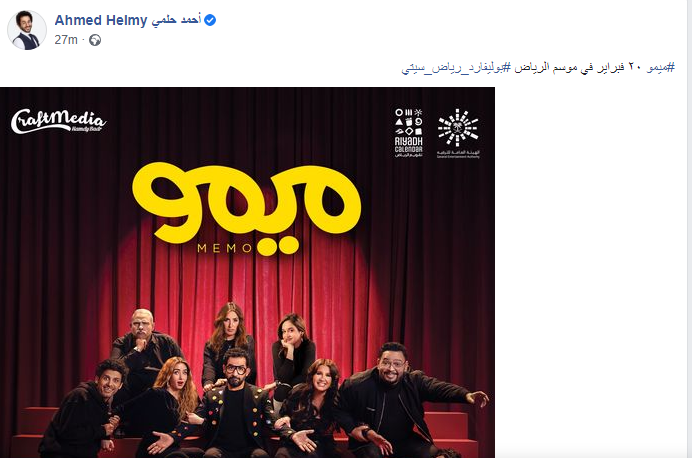Open the Memo poster image

(247, 272)
